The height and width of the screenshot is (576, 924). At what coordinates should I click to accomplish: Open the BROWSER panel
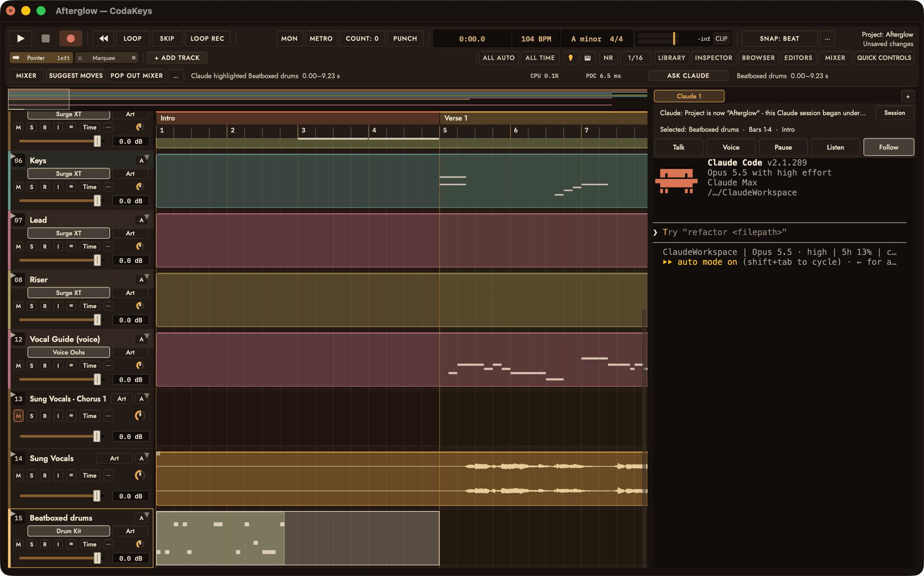(758, 58)
